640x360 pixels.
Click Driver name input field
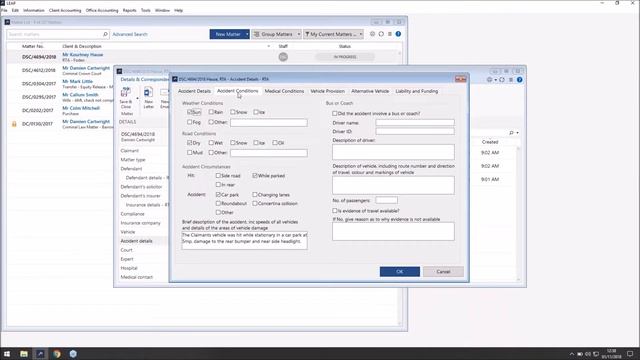coord(415,122)
